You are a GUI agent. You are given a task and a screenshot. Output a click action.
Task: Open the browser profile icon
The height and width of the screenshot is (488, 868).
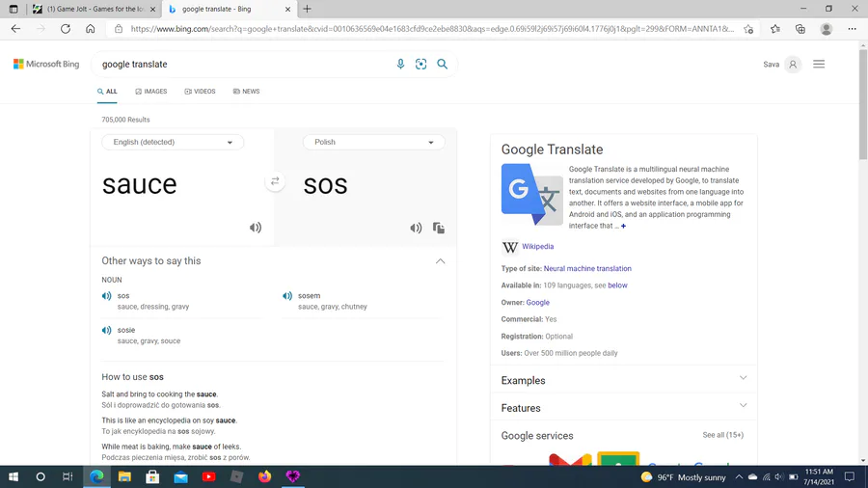coord(827,29)
